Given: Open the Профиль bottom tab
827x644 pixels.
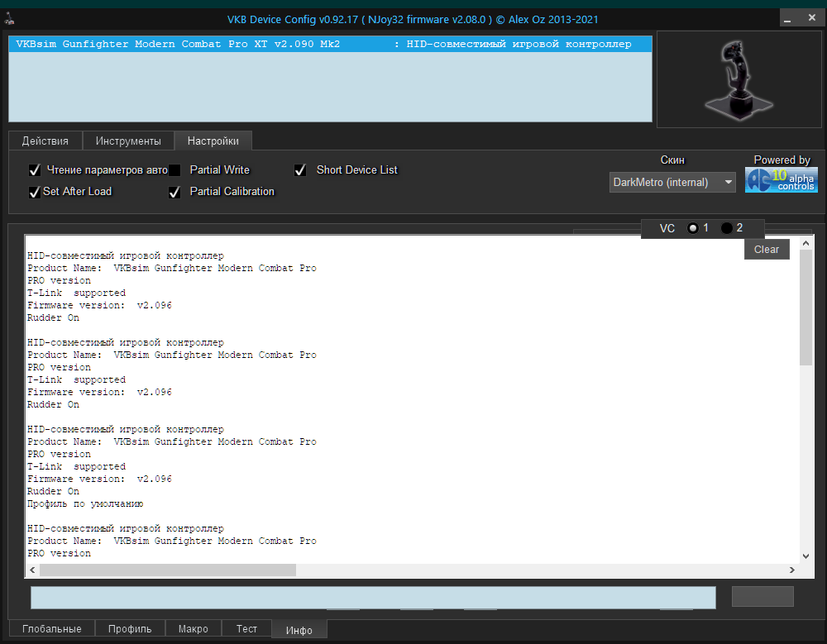Looking at the screenshot, I should pos(130,628).
